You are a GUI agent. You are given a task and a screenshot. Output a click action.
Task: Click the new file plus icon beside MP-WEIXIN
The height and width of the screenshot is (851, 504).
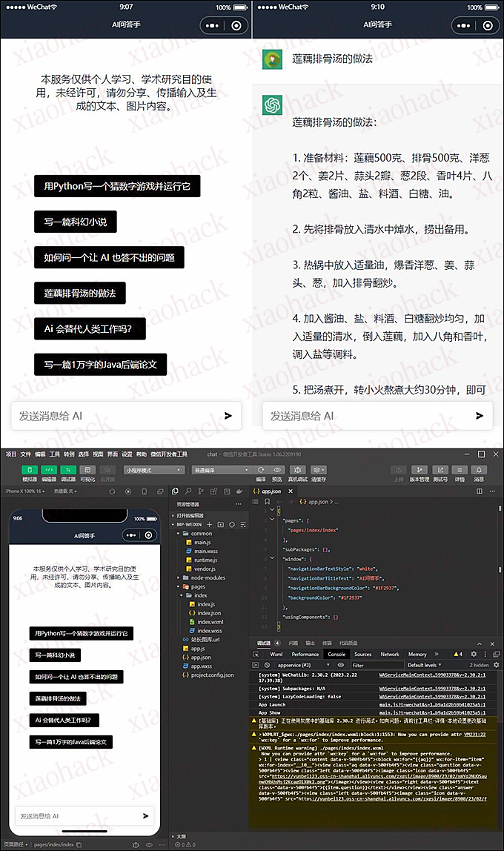point(210,524)
